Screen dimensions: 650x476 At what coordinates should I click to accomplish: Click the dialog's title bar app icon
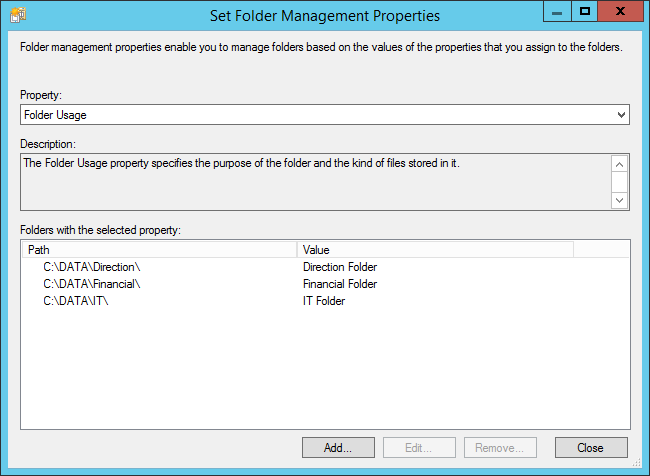tap(18, 15)
